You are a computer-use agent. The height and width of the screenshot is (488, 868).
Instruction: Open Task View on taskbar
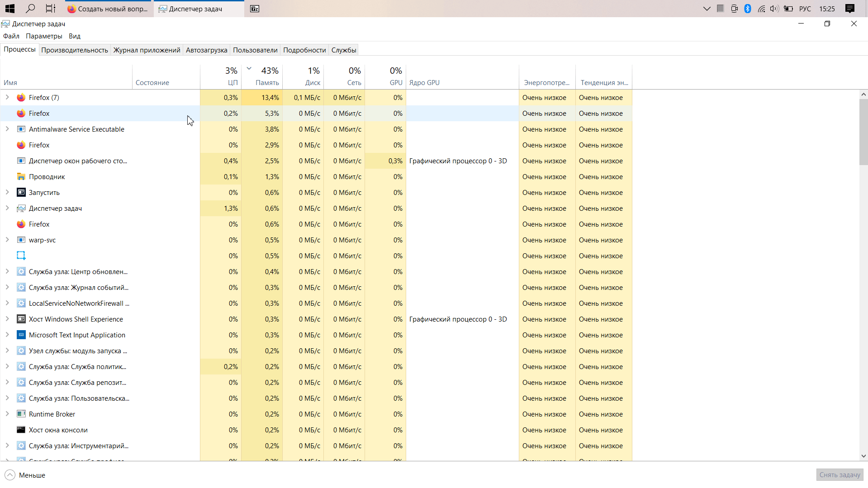[51, 9]
